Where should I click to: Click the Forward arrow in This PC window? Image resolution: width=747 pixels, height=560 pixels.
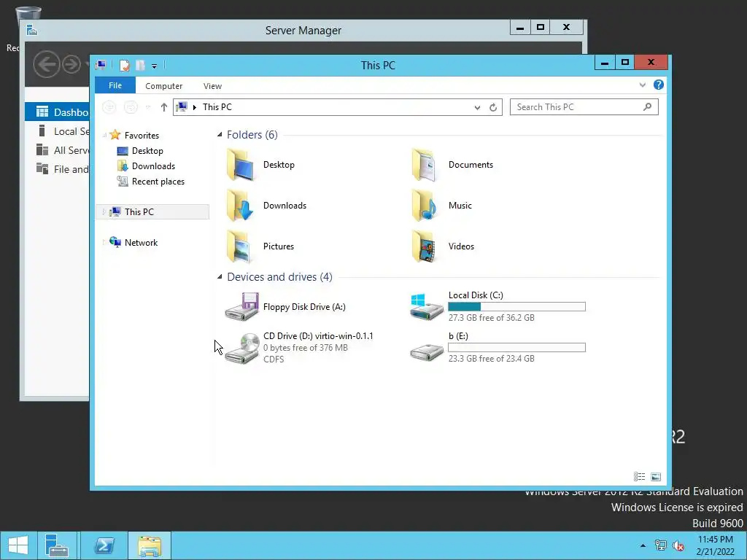[x=131, y=107]
